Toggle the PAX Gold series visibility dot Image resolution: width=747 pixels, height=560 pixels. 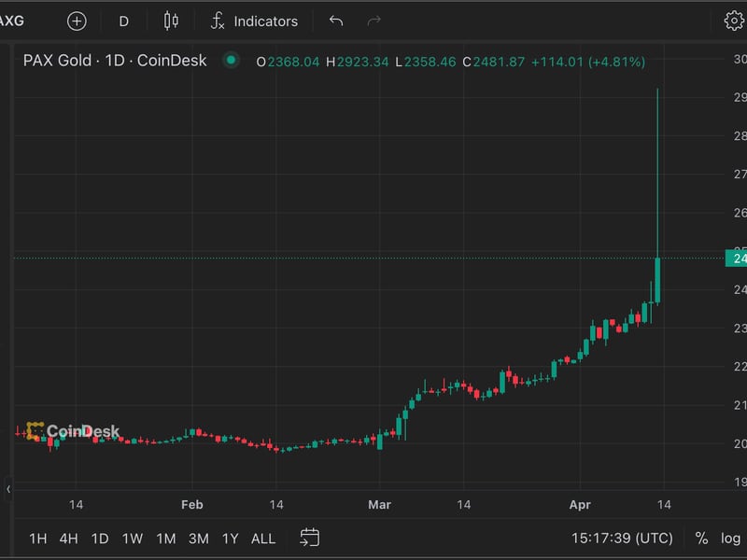tap(230, 58)
